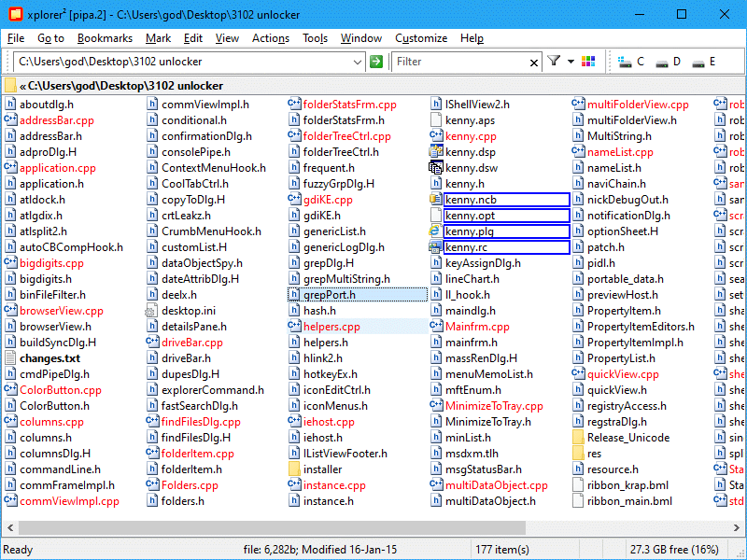
Task: Click the scrollbar right arrow
Action: click(737, 527)
